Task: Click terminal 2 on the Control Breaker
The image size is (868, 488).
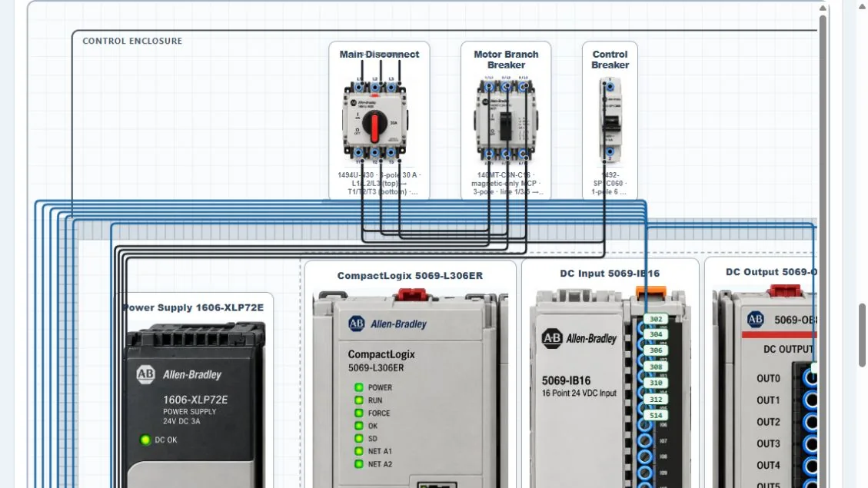Action: tap(610, 151)
